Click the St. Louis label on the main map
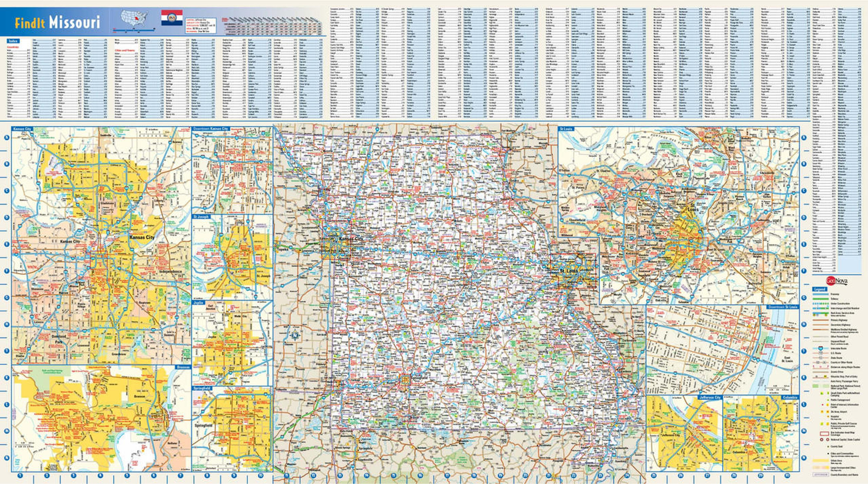The image size is (868, 484). 569,271
